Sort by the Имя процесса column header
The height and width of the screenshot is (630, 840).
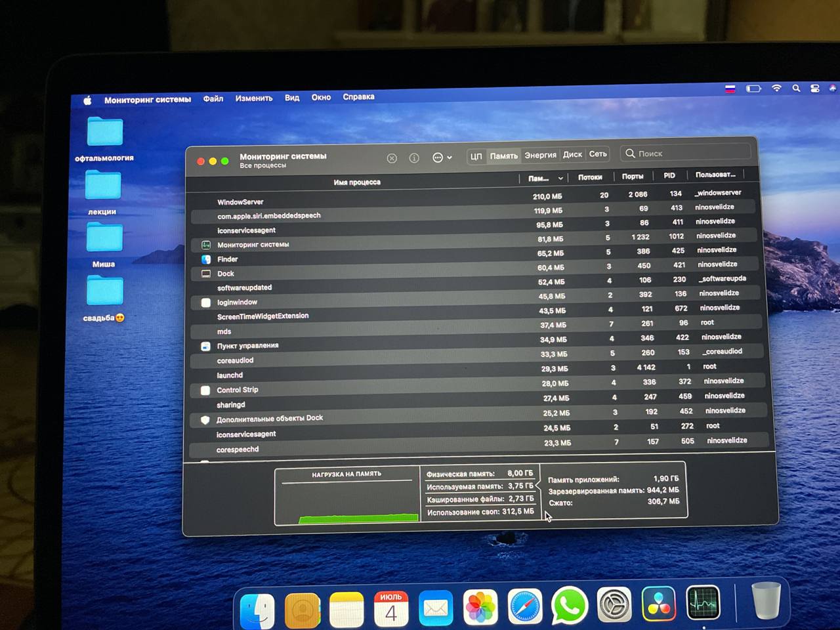tap(356, 182)
